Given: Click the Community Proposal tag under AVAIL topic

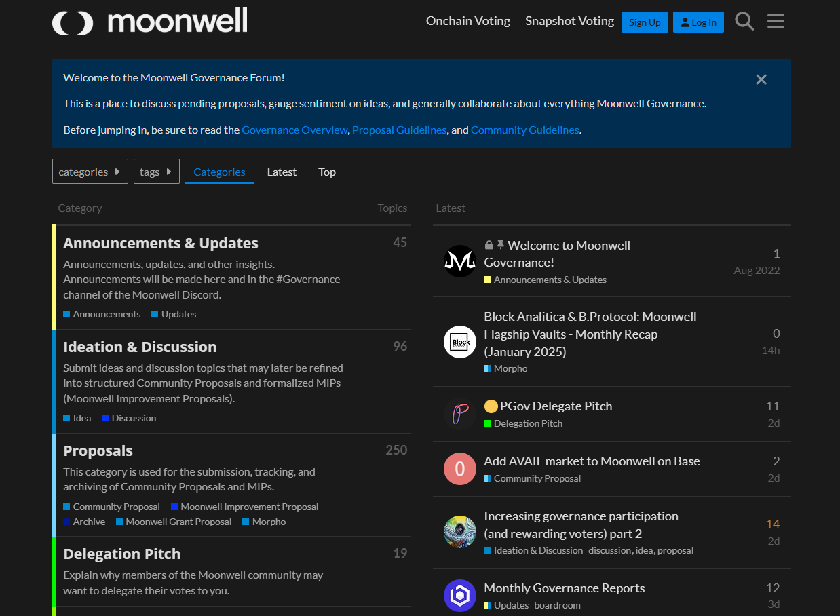Looking at the screenshot, I should [x=533, y=478].
